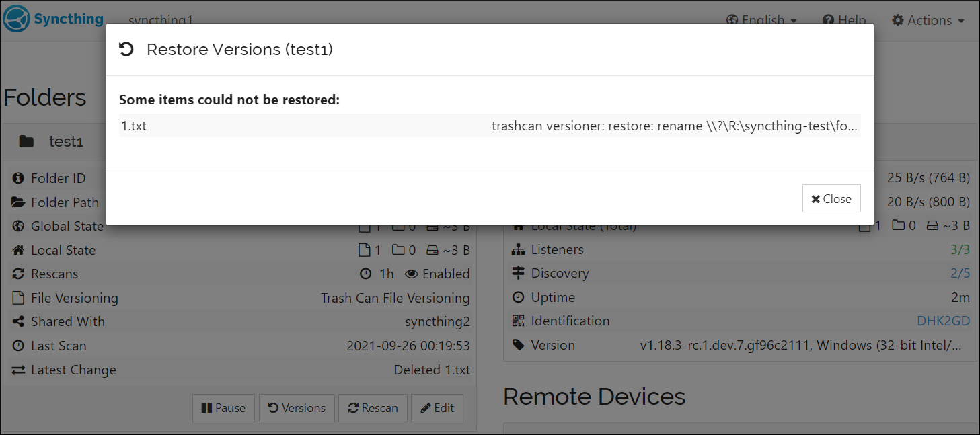The width and height of the screenshot is (980, 435).
Task: Click the folder icon next to test1
Action: pos(26,141)
